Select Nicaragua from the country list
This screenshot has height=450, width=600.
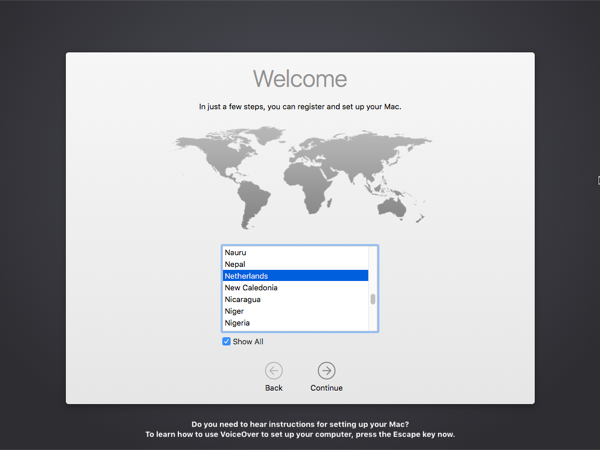coord(243,300)
